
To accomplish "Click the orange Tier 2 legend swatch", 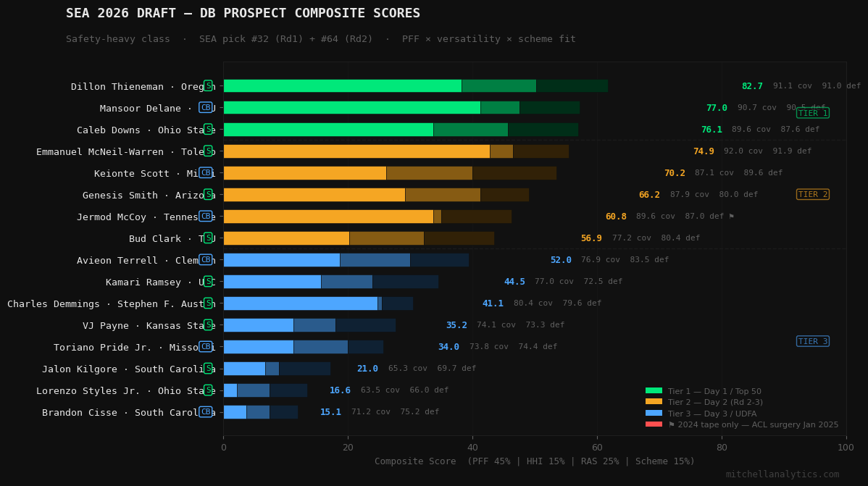I will tap(654, 402).
